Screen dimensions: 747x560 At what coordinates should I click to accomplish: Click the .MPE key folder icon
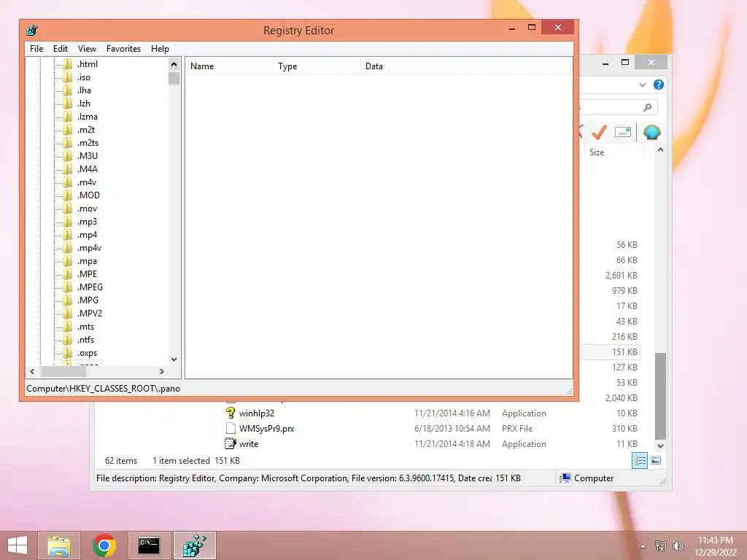(x=68, y=274)
